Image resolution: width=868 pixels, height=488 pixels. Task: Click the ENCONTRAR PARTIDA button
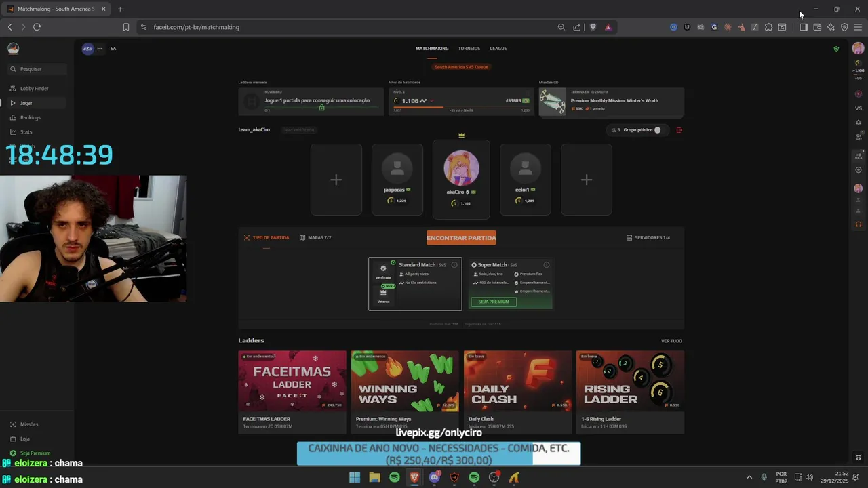click(x=461, y=237)
